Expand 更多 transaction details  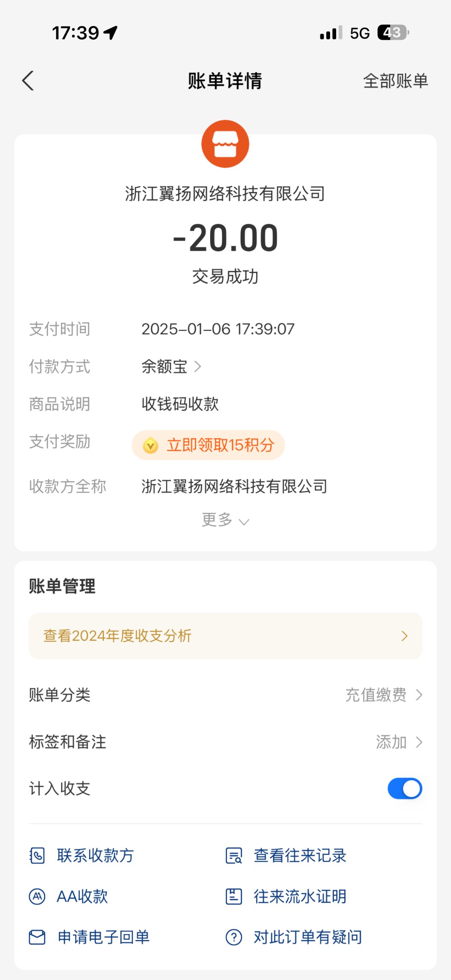click(x=225, y=520)
